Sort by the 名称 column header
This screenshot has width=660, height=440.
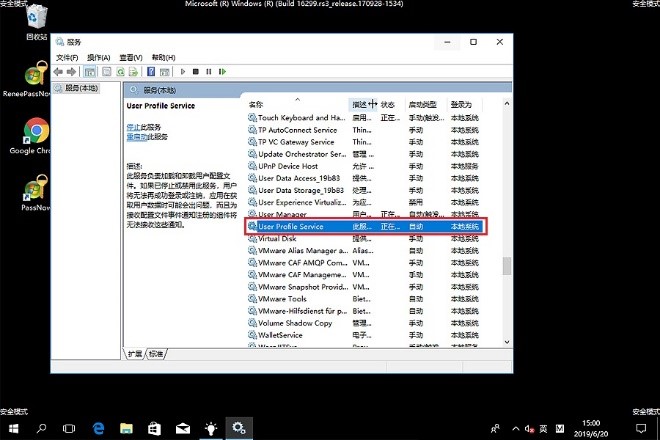click(x=296, y=104)
